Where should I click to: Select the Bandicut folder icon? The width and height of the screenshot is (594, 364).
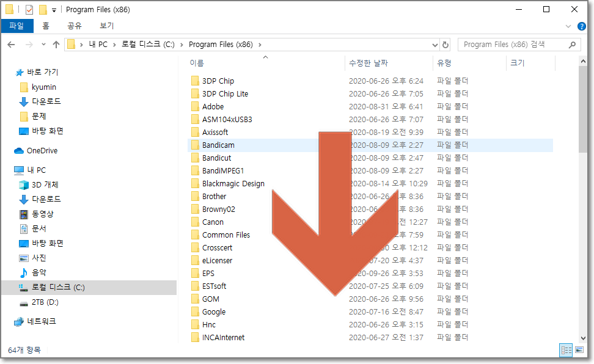pyautogui.click(x=195, y=158)
